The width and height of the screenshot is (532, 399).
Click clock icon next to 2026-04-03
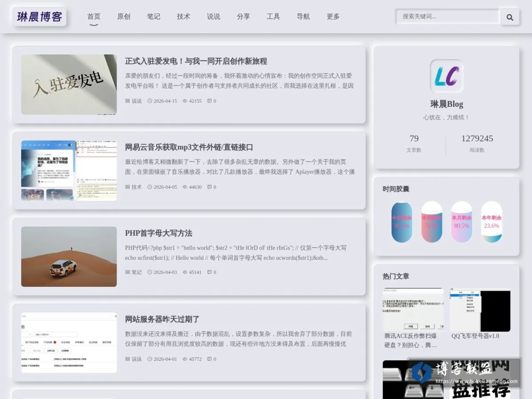[150, 272]
